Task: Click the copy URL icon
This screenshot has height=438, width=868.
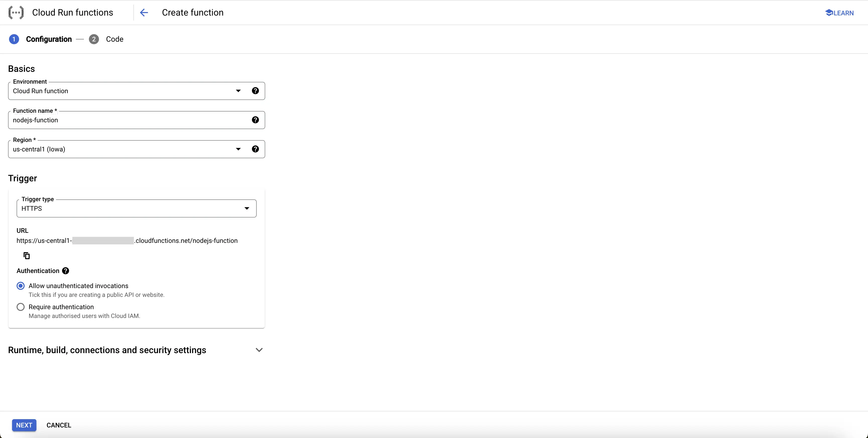Action: pyautogui.click(x=26, y=255)
